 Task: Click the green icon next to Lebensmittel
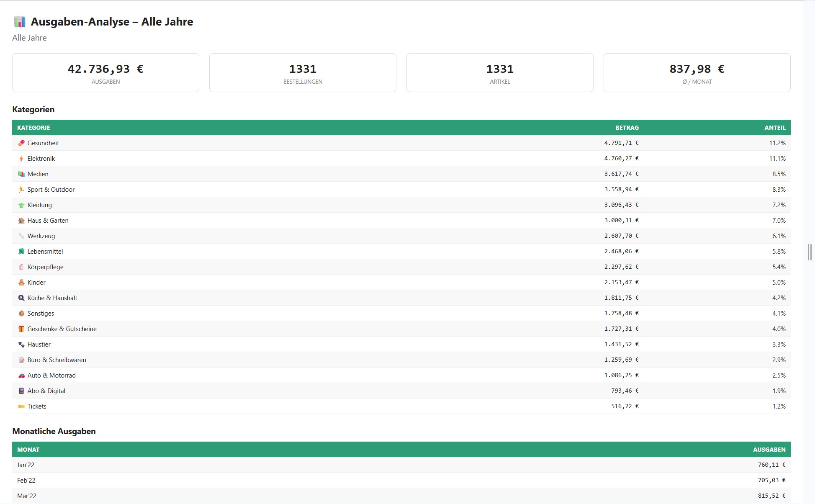[21, 252]
